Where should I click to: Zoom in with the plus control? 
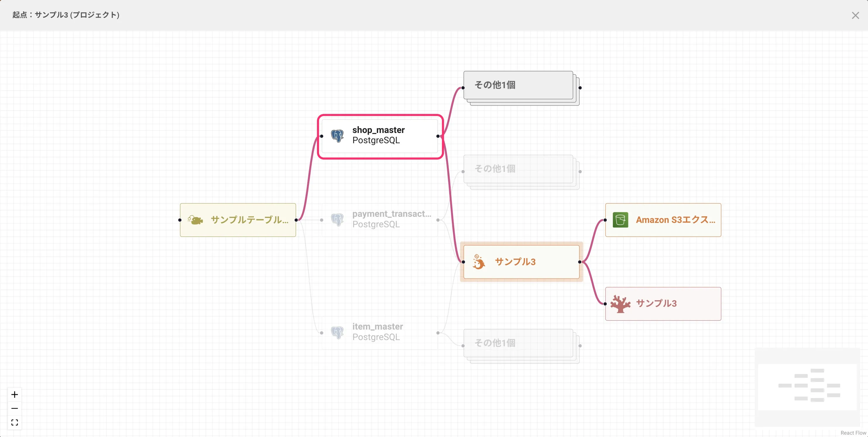tap(15, 395)
